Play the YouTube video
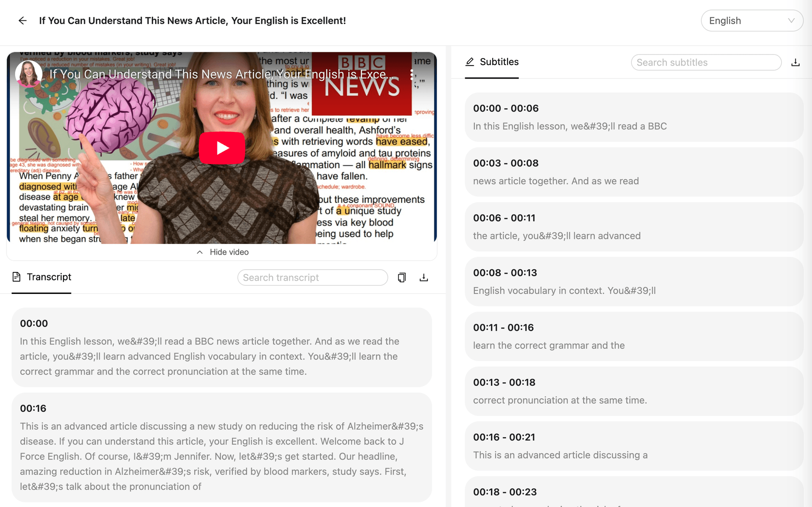Viewport: 812px width, 507px height. click(x=222, y=148)
